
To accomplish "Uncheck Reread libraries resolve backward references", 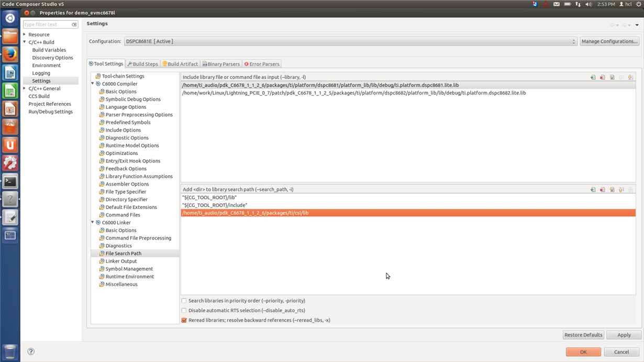I will click(184, 320).
